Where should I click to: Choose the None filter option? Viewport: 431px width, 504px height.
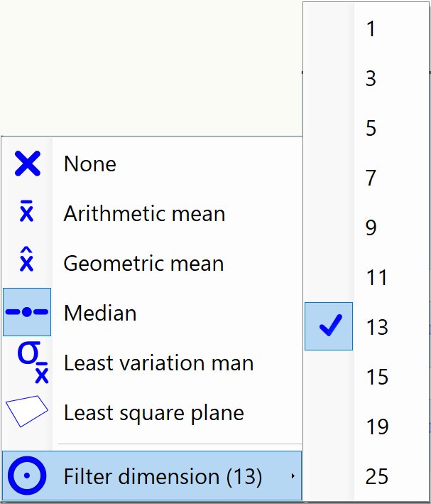(x=90, y=164)
